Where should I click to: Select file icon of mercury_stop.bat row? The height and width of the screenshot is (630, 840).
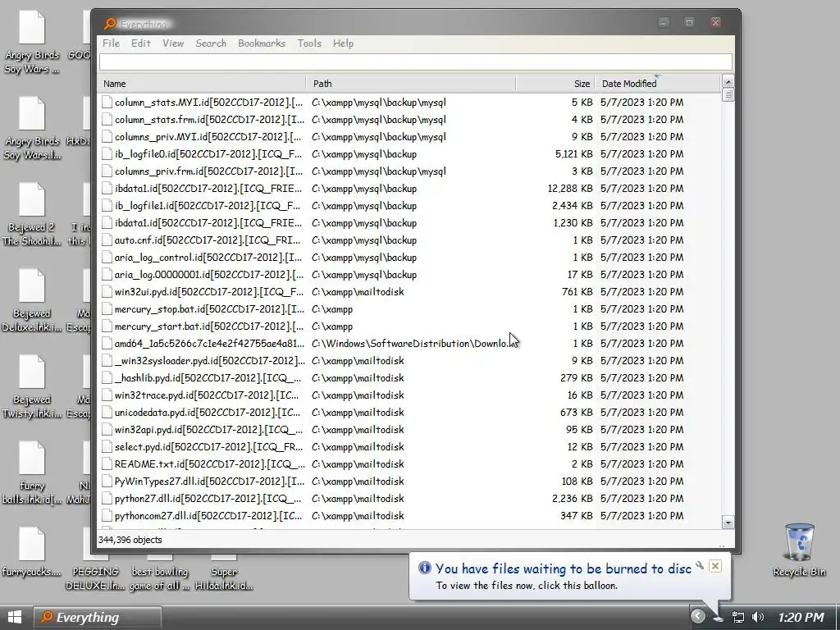tap(107, 309)
